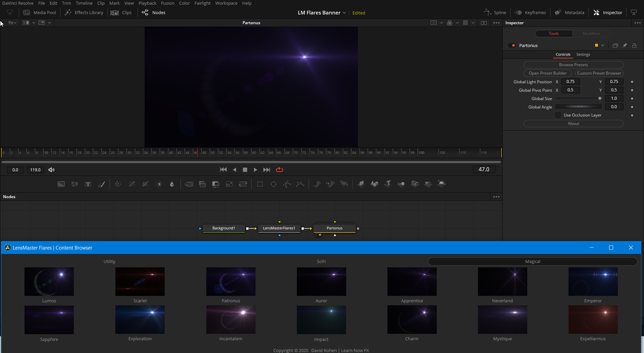Expand viewer color channel dropdown

tap(457, 23)
